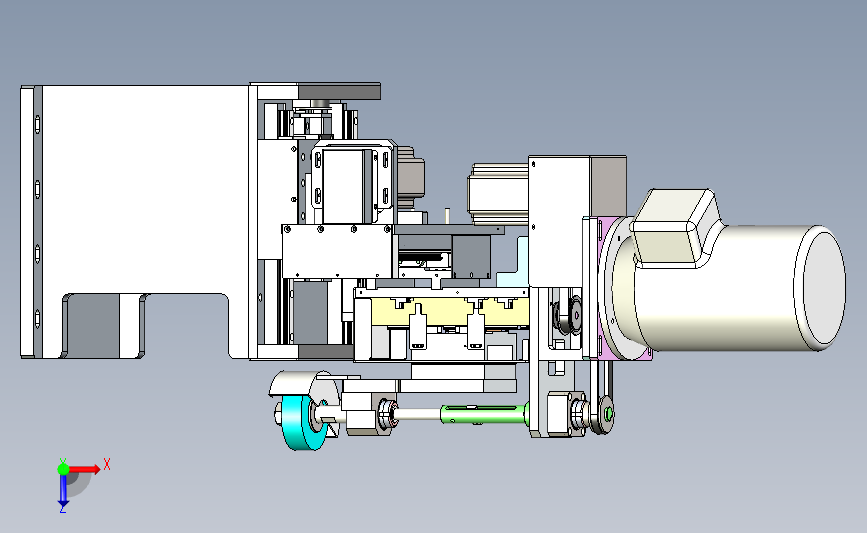867x533 pixels.
Task: Click the blue Z axis arrow of the triad
Action: (x=63, y=491)
